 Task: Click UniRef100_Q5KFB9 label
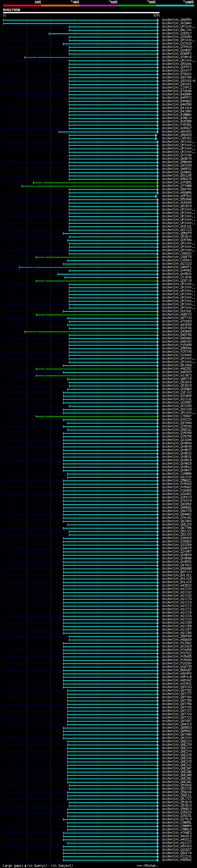(177, 636)
